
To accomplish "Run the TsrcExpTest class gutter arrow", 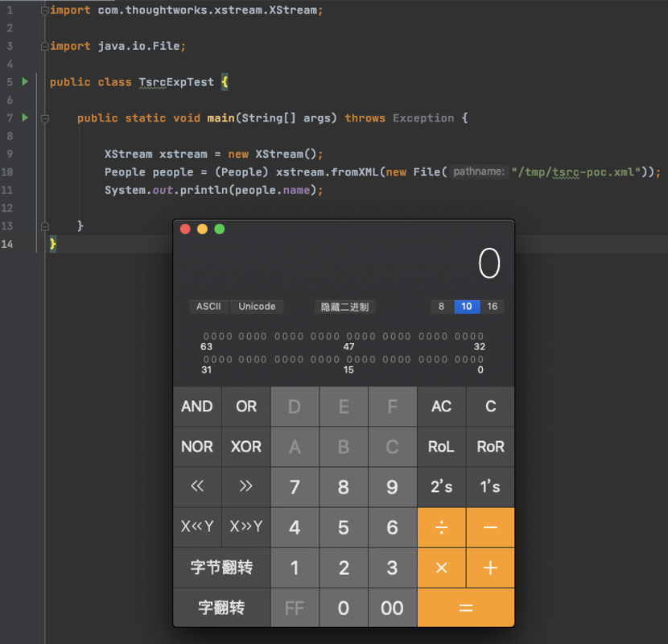I will 25,81.
